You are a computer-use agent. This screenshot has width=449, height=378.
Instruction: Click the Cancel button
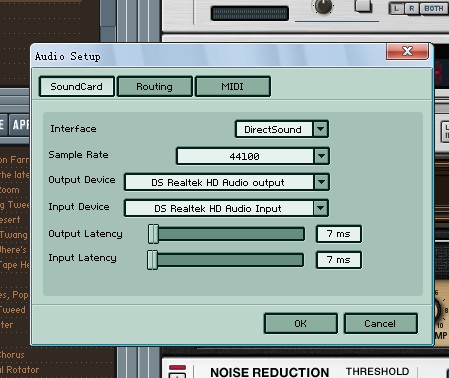click(380, 323)
